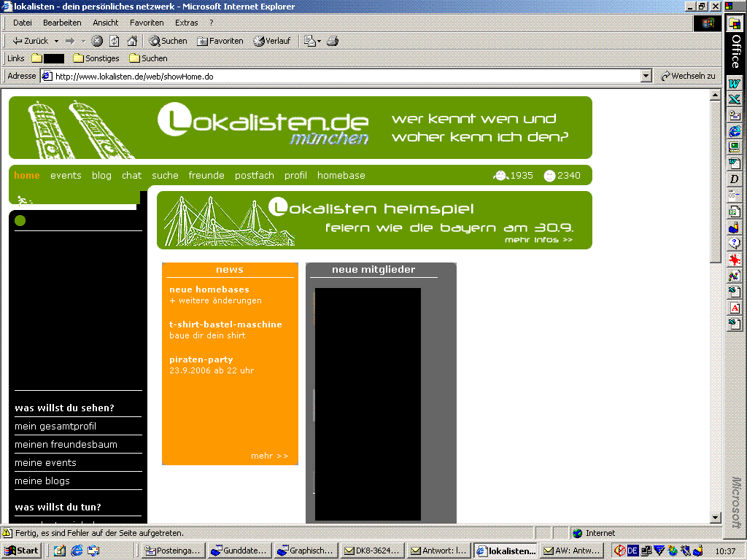This screenshot has height=560, width=747.
Task: Open the chat tab
Action: [131, 175]
